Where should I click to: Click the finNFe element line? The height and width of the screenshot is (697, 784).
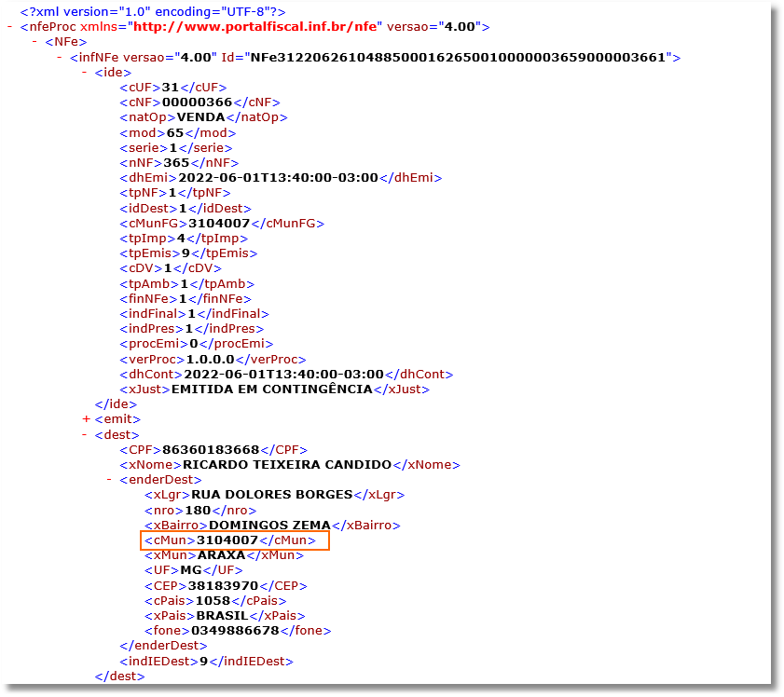click(186, 299)
